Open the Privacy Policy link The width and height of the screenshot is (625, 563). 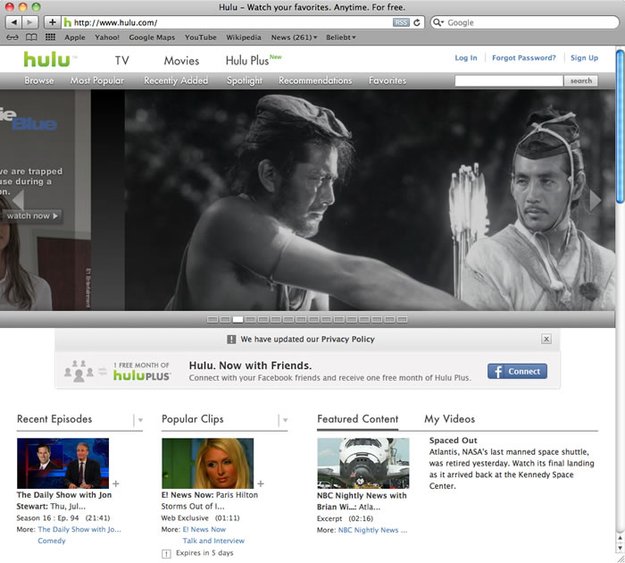tap(348, 339)
